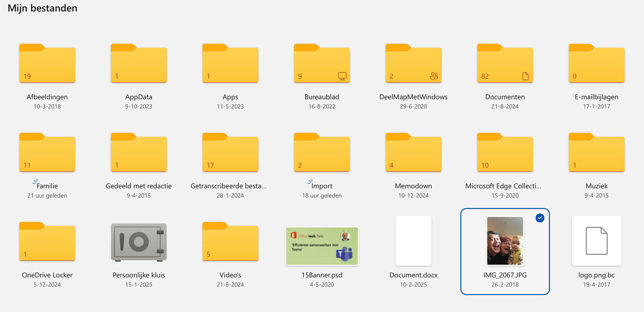
Task: Open the 15Banner.psd thumbnail
Action: tap(322, 246)
